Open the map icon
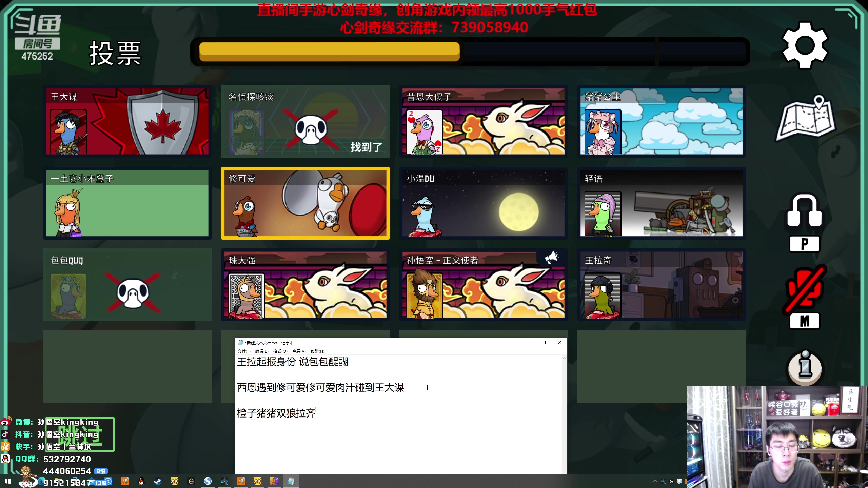 coord(806,119)
